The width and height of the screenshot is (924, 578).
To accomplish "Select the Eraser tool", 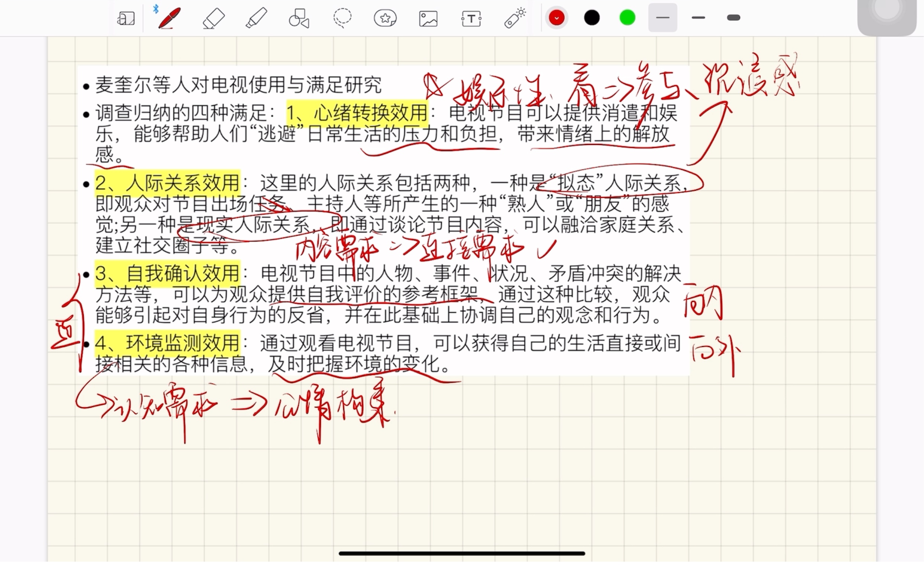I will point(213,18).
